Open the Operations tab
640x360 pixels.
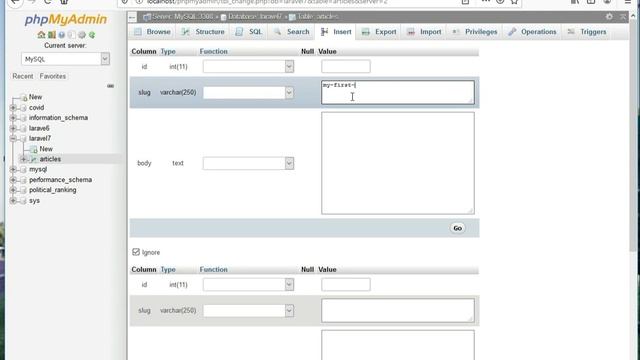click(x=532, y=32)
